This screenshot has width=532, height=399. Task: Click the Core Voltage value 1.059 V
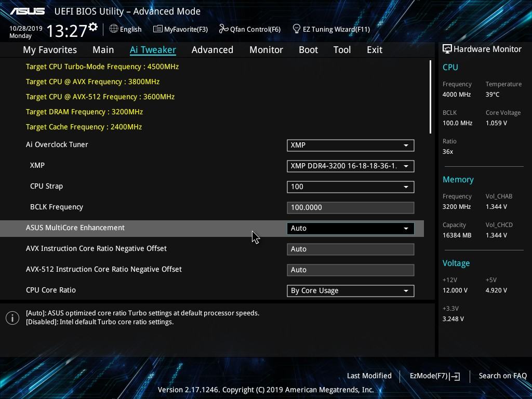coord(496,123)
